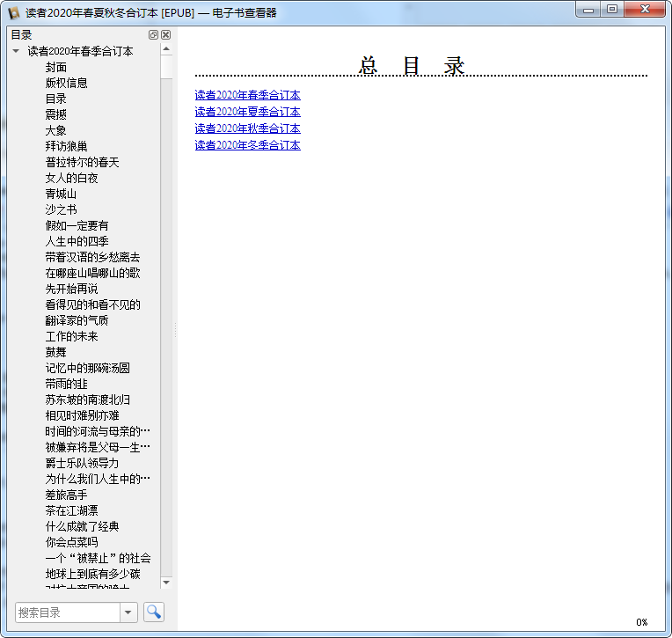Open 带着汉语的乡愁离去
Image resolution: width=672 pixels, height=638 pixels.
pos(93,257)
